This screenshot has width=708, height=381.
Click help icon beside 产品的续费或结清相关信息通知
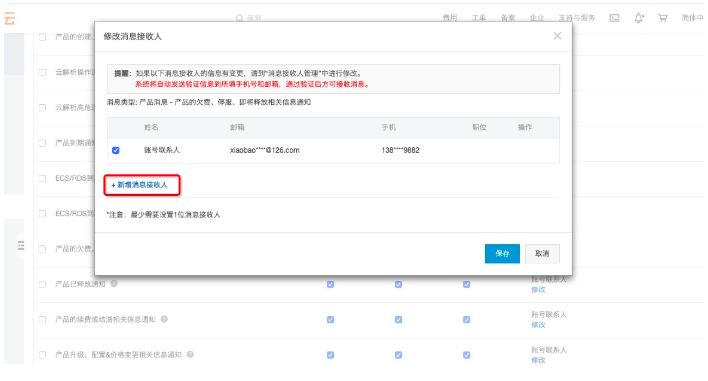point(164,319)
